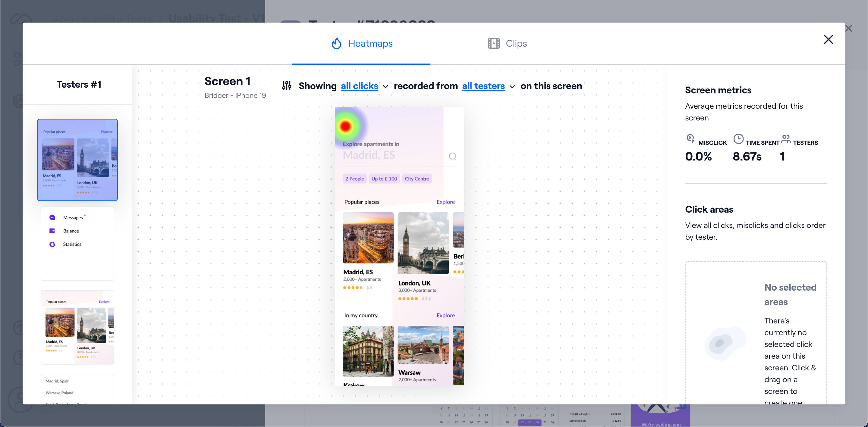Click chevron next to all clicks

pyautogui.click(x=385, y=87)
